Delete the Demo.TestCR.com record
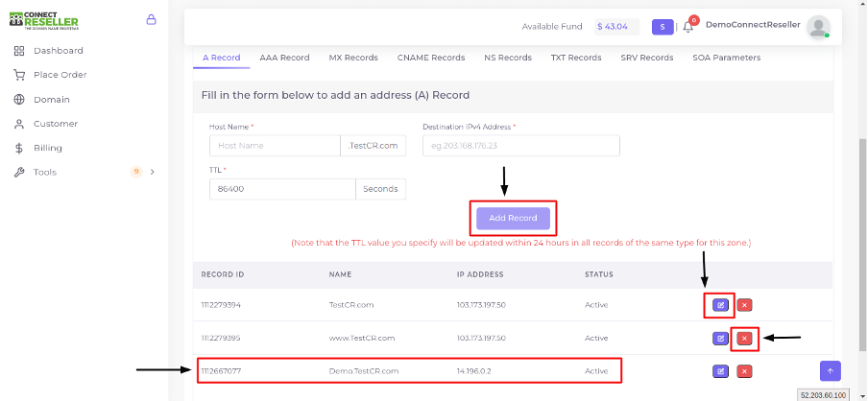868x401 pixels. [744, 370]
